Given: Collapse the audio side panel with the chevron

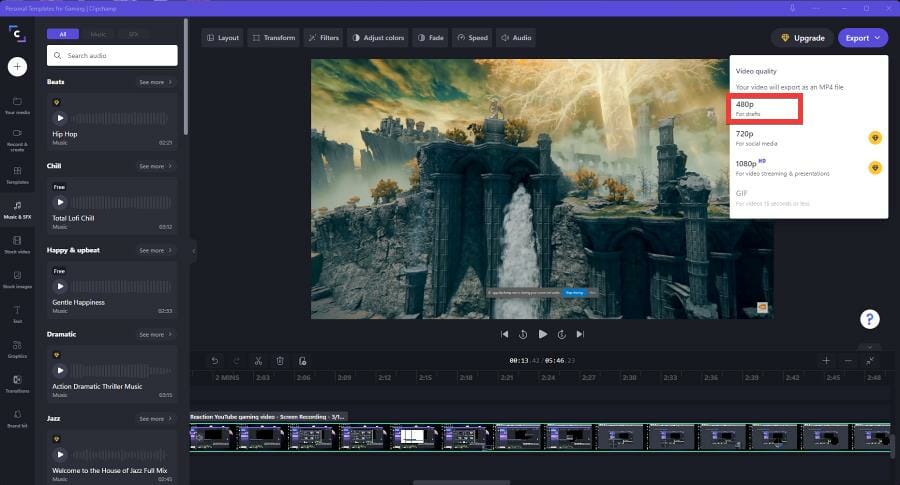Looking at the screenshot, I should tap(193, 251).
